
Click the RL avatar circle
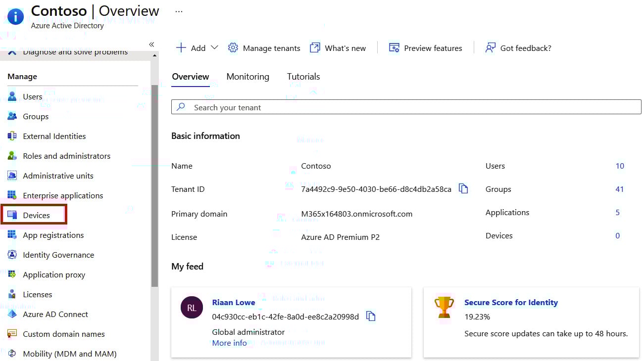[192, 308]
